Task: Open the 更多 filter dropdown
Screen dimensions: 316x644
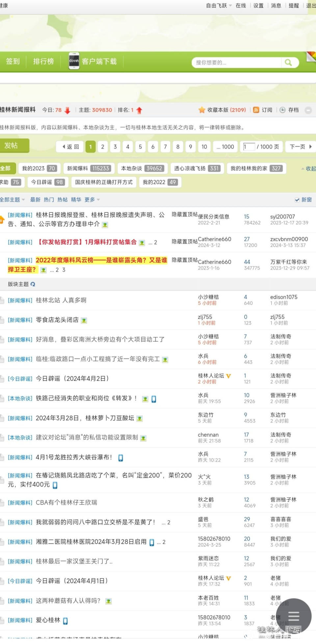Action: 92,200
